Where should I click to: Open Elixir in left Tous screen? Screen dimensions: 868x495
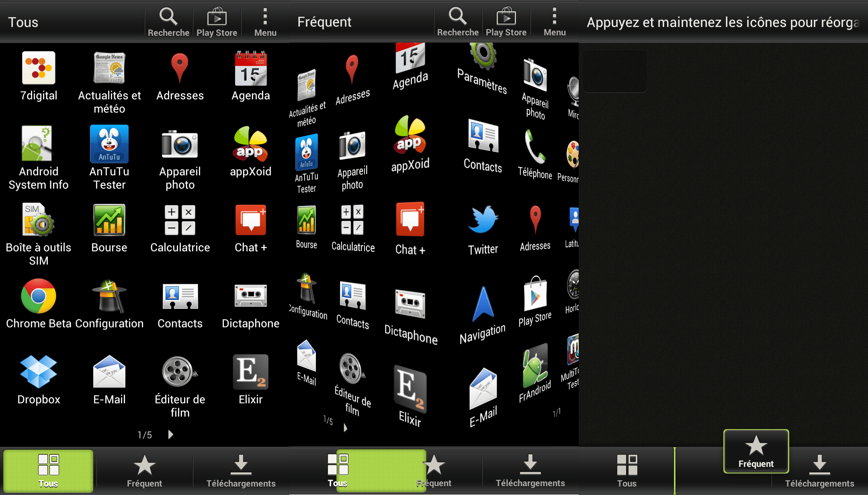coord(251,380)
